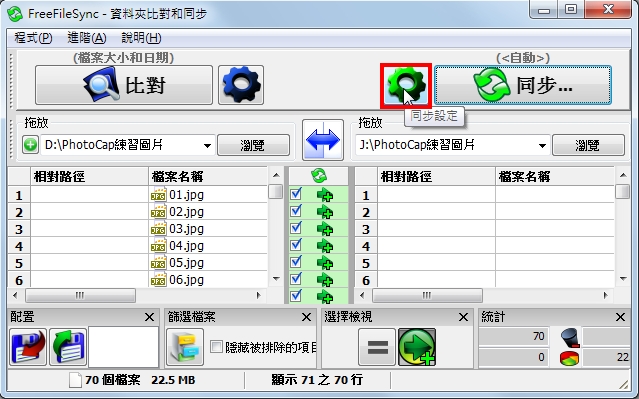This screenshot has width=639, height=399.
Task: Click left grid vertical scrollbar down arrow
Action: click(276, 279)
